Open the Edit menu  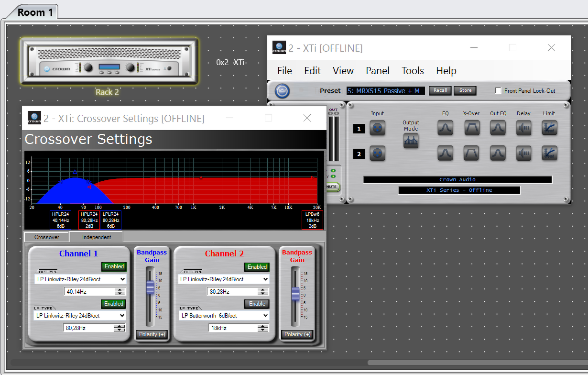point(312,71)
